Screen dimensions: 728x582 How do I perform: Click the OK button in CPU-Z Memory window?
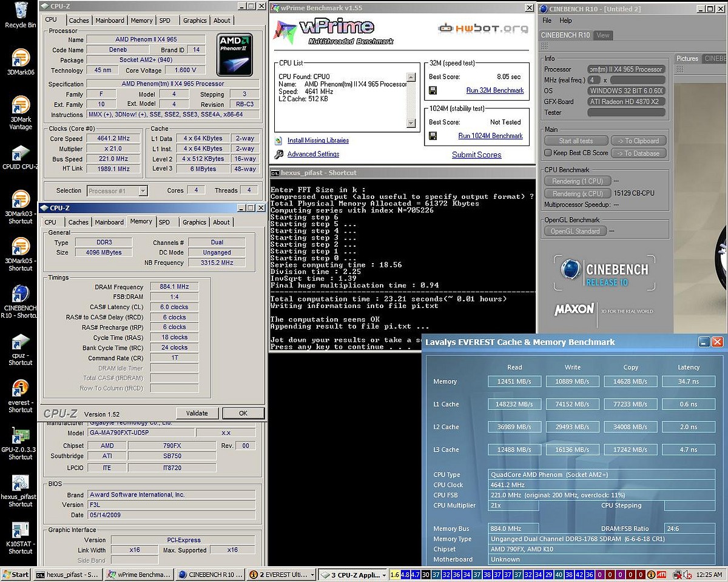(x=243, y=413)
